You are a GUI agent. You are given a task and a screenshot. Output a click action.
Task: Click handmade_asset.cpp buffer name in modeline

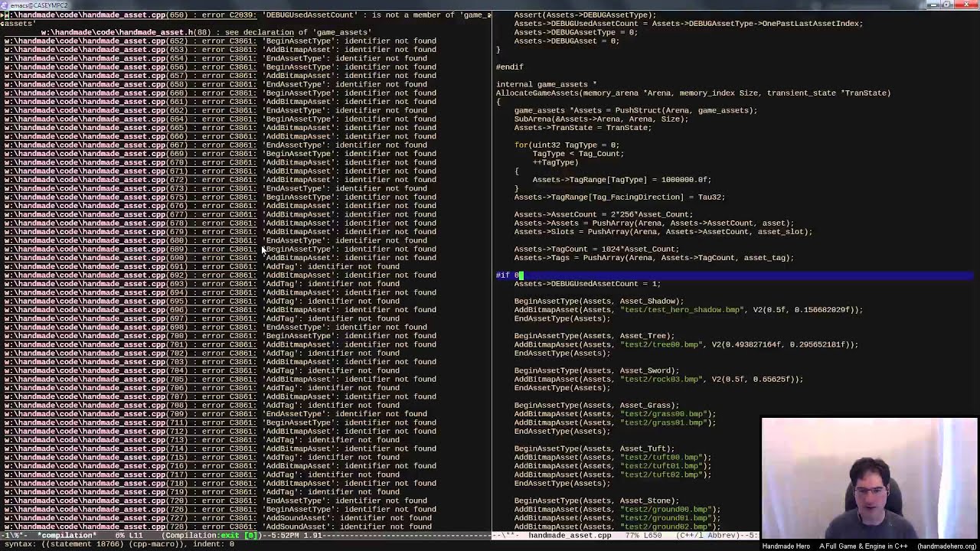coord(570,536)
